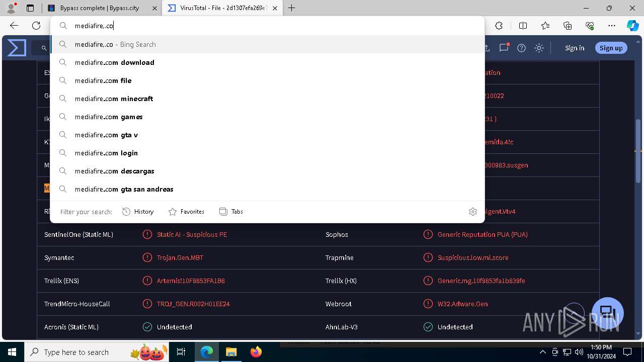
Task: Click the VirusTotal logo
Action: tap(17, 48)
